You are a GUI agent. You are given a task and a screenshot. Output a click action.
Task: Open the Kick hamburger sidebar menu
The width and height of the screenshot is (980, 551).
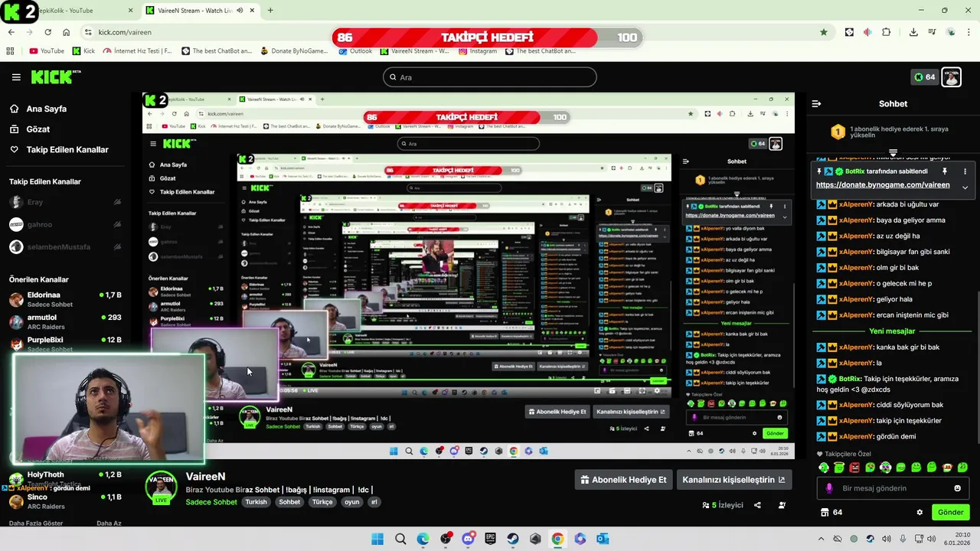[x=16, y=77]
